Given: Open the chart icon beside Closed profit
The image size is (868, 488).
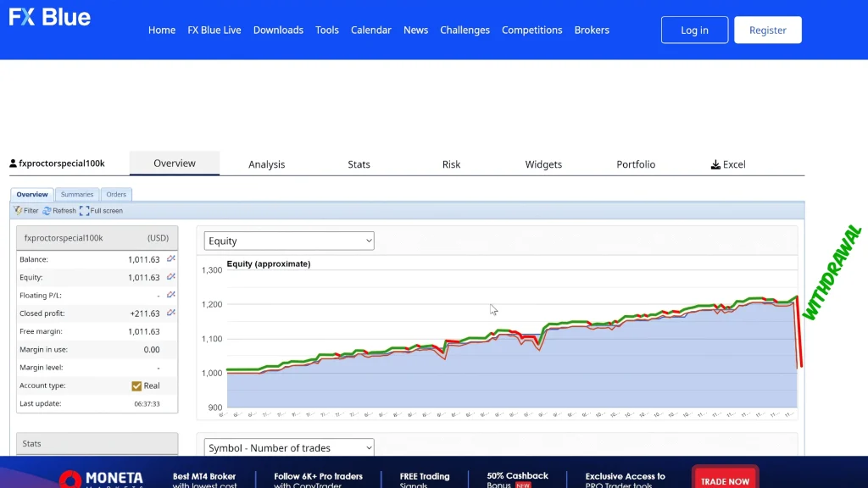Looking at the screenshot, I should click(x=170, y=313).
